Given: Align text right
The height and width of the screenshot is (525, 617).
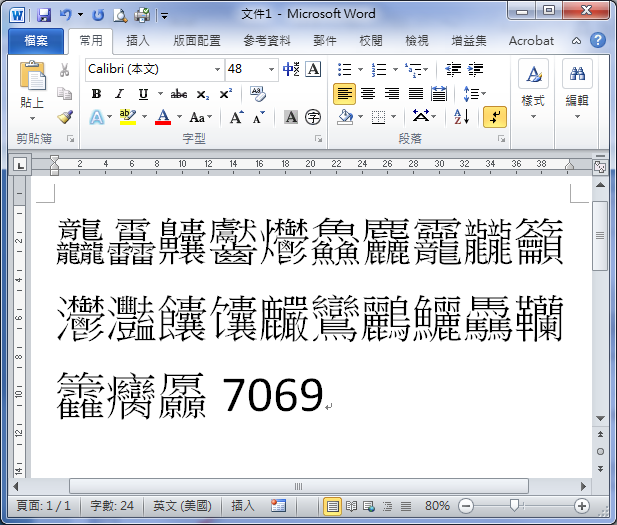Looking at the screenshot, I should click(392, 94).
